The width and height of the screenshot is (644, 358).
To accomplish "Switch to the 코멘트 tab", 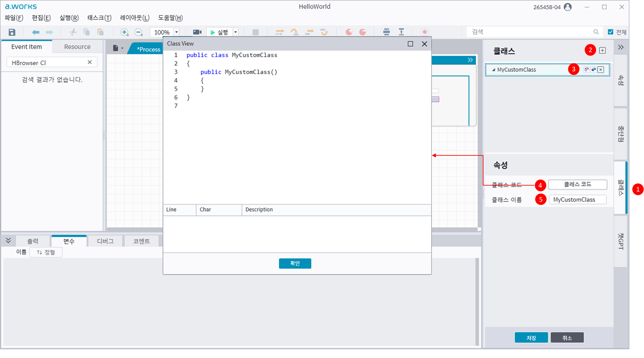I will pos(141,241).
